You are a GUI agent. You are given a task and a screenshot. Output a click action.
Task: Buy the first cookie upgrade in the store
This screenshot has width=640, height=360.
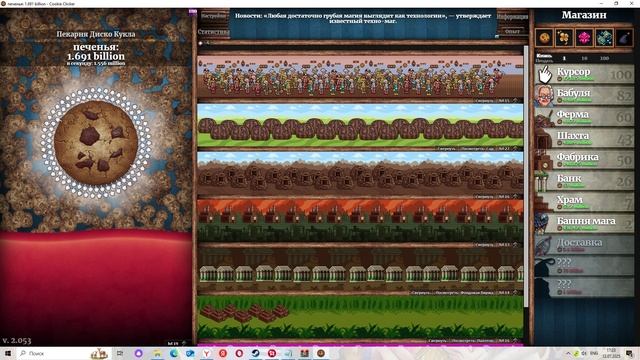click(x=544, y=38)
